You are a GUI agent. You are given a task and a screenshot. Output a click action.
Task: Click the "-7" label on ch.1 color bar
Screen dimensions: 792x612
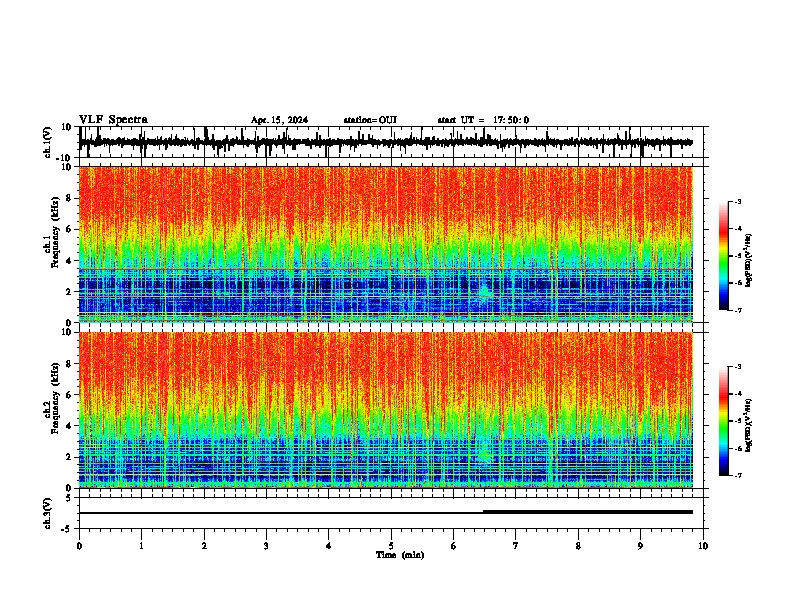(738, 310)
